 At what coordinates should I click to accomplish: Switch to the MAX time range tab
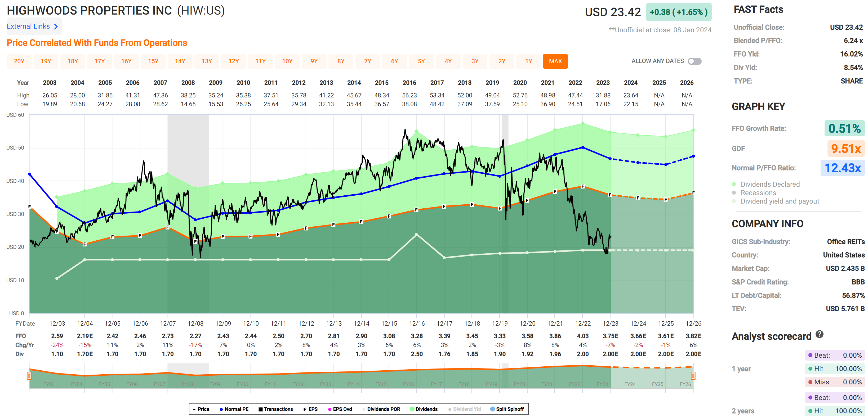coord(555,61)
